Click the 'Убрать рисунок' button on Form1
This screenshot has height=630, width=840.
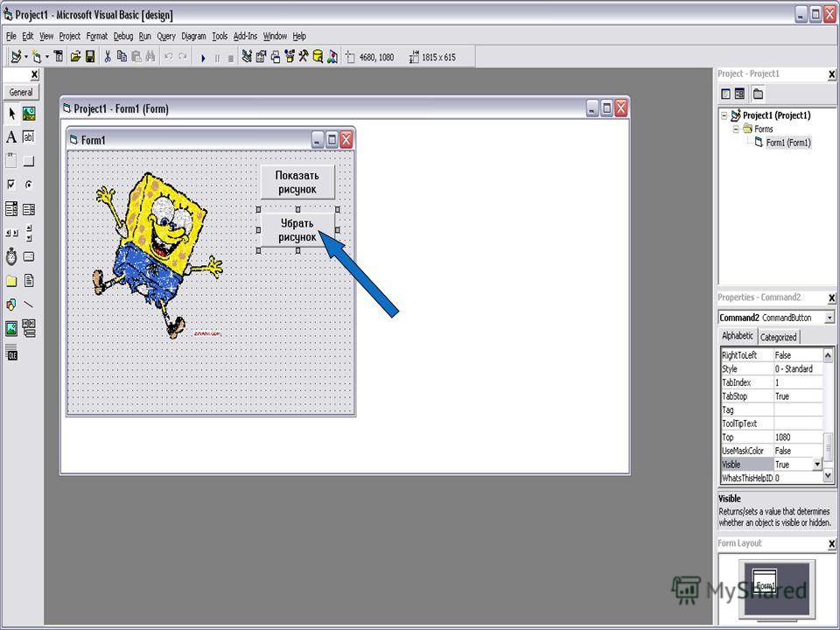pyautogui.click(x=297, y=230)
